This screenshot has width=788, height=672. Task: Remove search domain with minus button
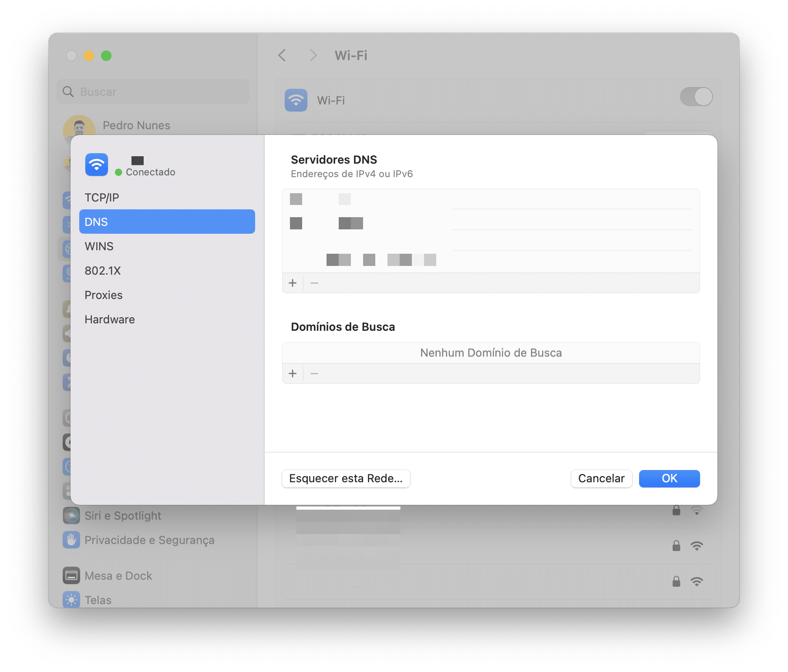coord(314,373)
